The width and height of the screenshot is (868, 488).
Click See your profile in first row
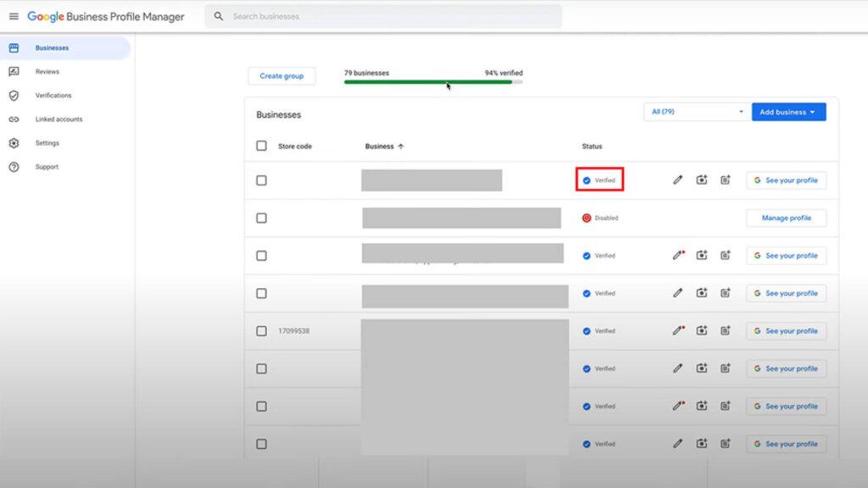[786, 180]
